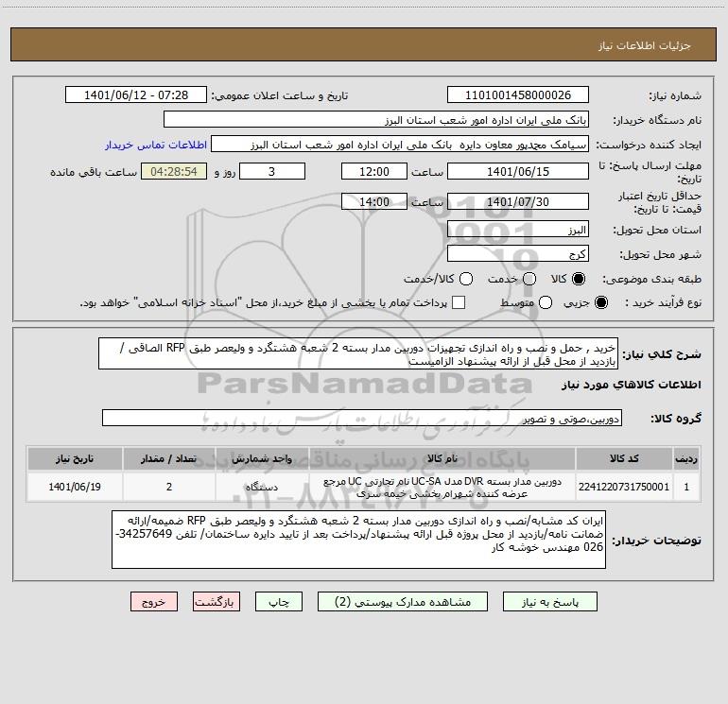Select the جزیی purchase type radio
The image size is (728, 704).
[601, 302]
